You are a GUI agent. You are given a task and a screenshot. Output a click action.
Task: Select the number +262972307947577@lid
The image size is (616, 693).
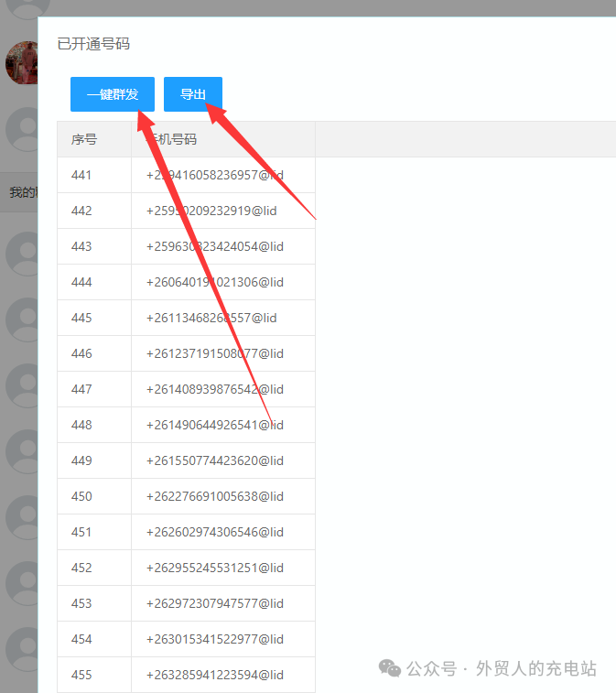coord(215,603)
